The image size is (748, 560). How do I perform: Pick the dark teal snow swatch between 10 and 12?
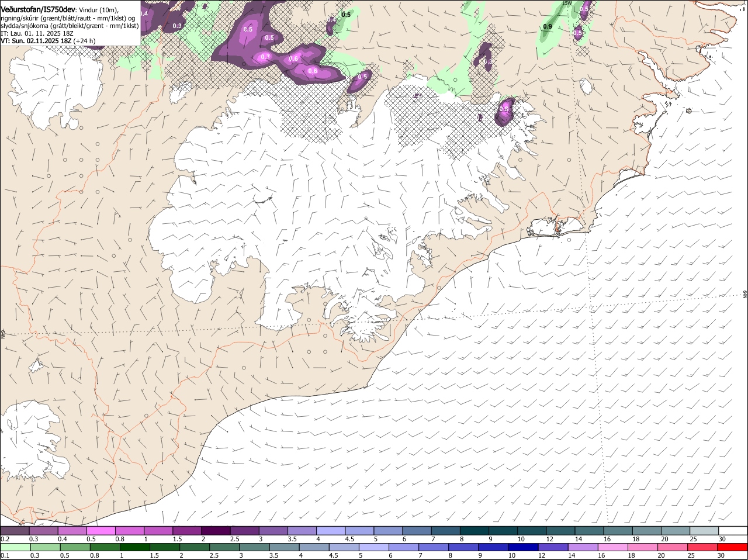(x=531, y=531)
